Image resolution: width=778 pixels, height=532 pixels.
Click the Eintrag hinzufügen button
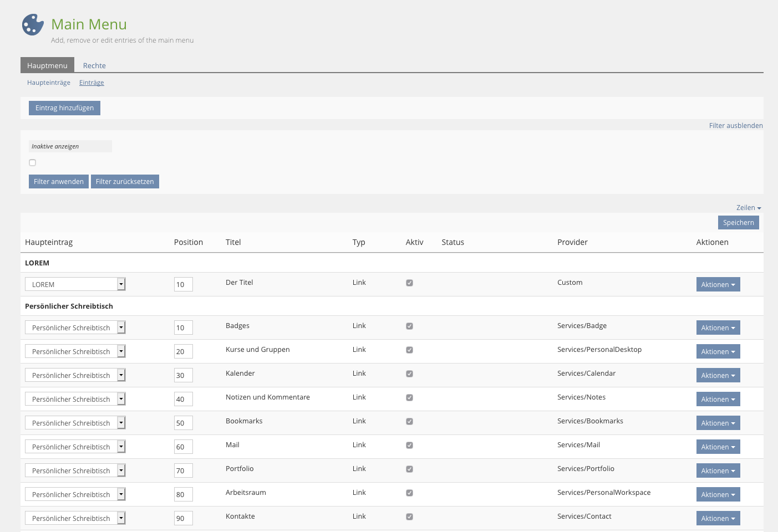64,108
